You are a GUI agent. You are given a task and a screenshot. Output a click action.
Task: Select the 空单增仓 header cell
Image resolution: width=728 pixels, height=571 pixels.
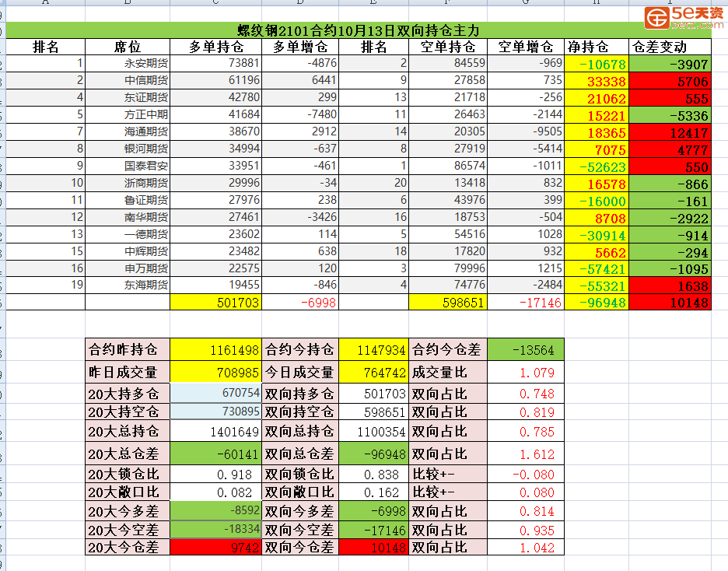pyautogui.click(x=525, y=47)
